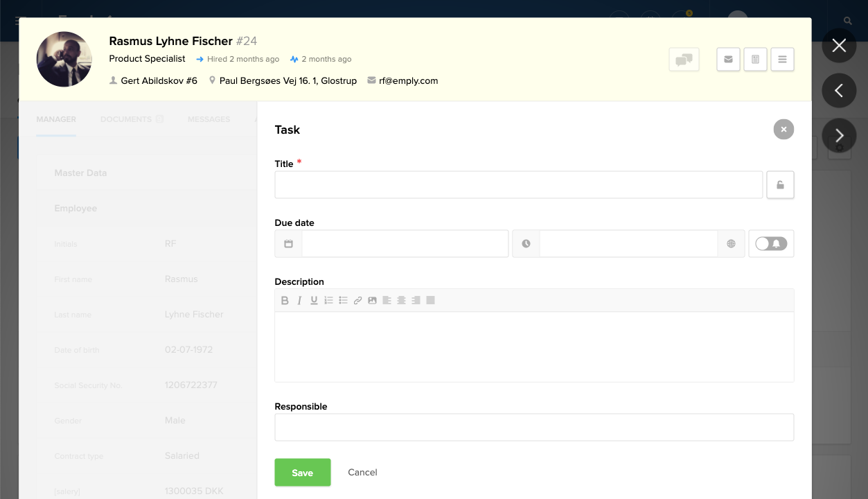Click the chat bubbles icon

point(684,60)
